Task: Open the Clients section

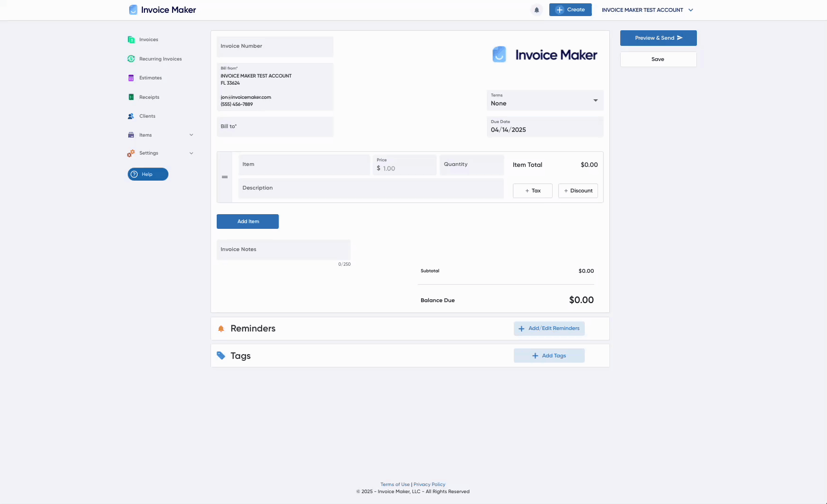Action: 147,116
